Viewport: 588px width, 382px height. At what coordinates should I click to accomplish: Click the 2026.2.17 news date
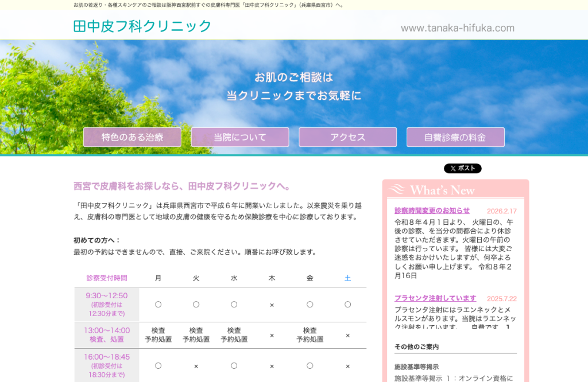[502, 211]
